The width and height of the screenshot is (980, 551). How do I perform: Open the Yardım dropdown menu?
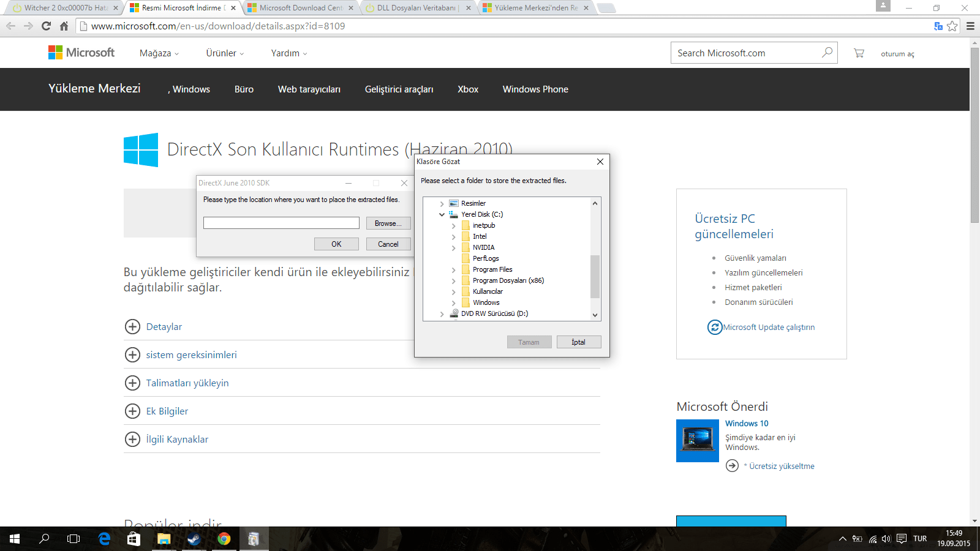pos(289,53)
